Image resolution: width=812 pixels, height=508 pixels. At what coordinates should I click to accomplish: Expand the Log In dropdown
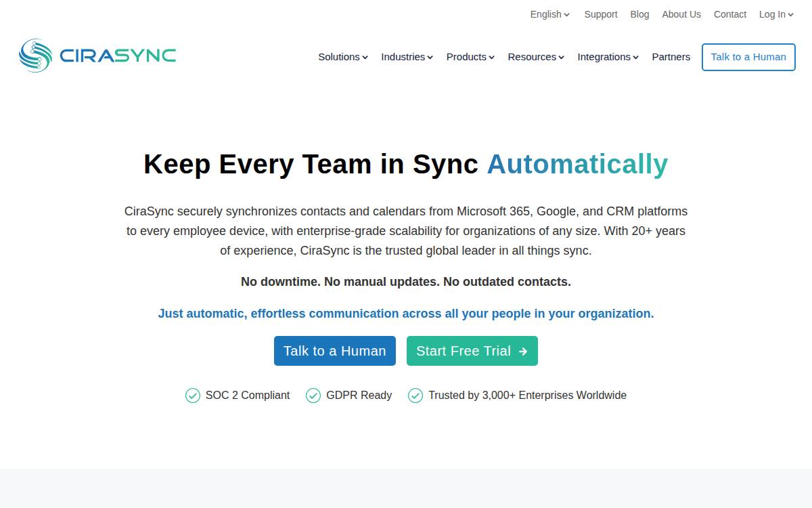[776, 14]
